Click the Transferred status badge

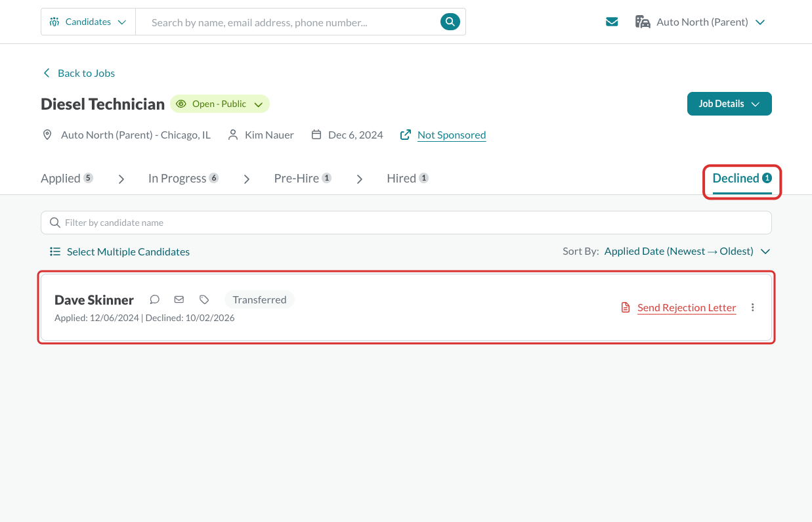click(x=259, y=299)
